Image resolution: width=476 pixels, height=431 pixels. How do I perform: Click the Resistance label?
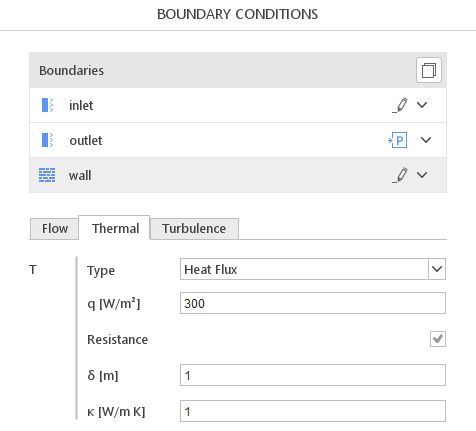click(117, 339)
